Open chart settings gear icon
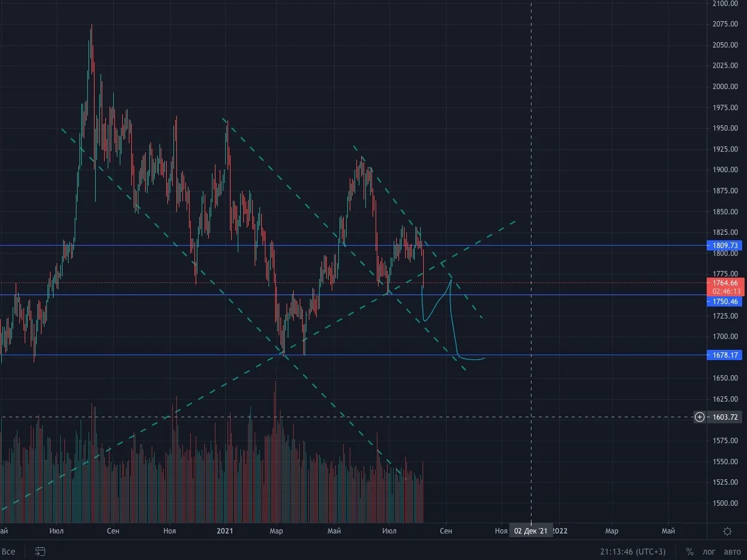Viewport: 747px width, 560px height. pyautogui.click(x=727, y=531)
